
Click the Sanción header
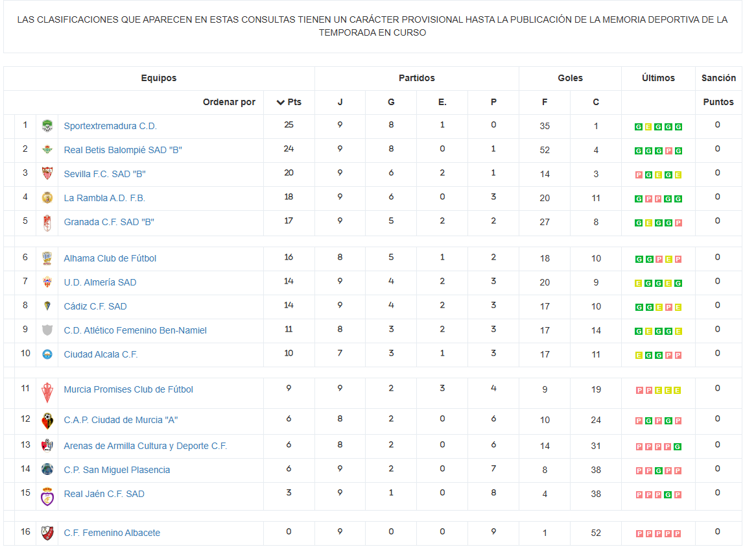click(x=718, y=78)
